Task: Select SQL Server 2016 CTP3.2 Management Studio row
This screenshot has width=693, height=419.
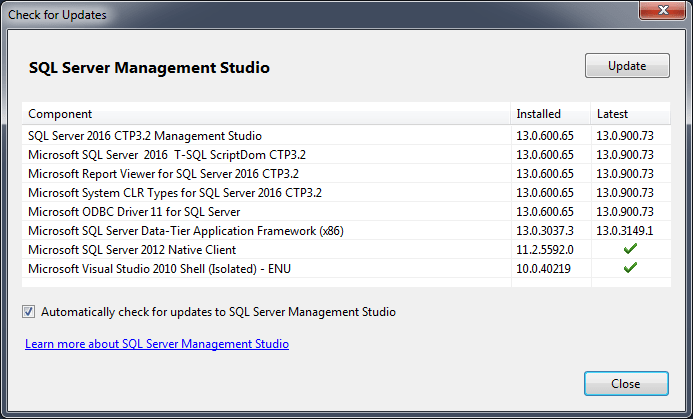Action: [x=145, y=135]
